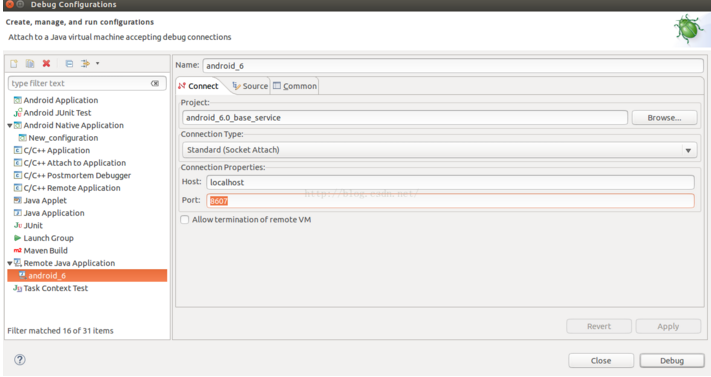Click the Close dialog button
Screen dimensions: 711x377
pyautogui.click(x=601, y=361)
